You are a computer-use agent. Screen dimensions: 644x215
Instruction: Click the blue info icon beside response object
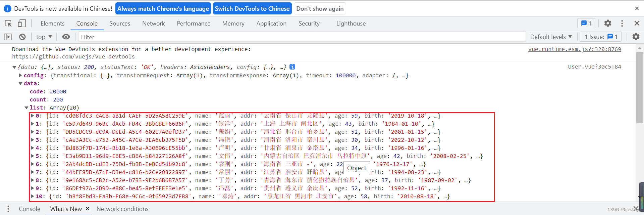pos(292,67)
